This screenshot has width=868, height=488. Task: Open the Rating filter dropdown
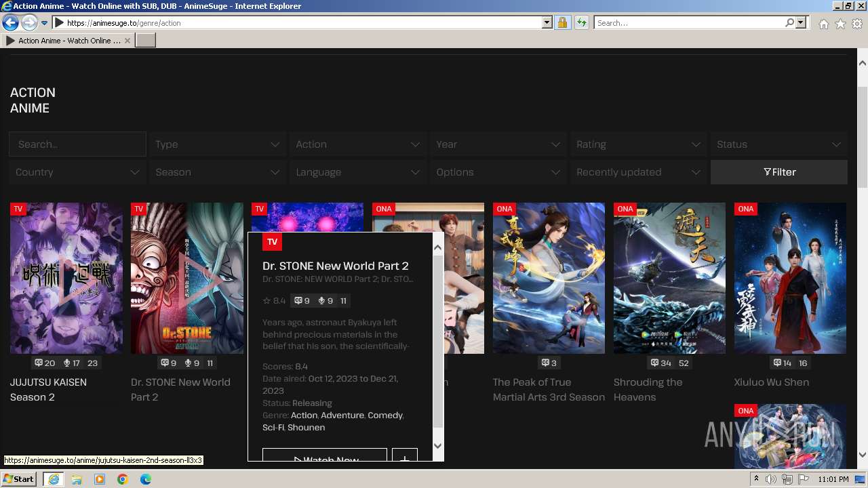click(x=639, y=144)
